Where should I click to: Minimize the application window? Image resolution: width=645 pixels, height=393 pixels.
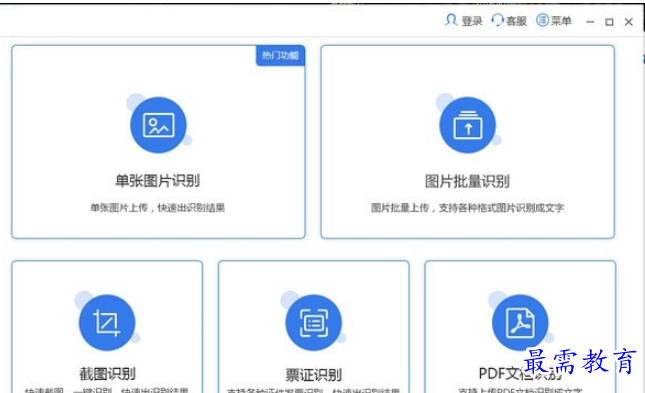tap(590, 22)
